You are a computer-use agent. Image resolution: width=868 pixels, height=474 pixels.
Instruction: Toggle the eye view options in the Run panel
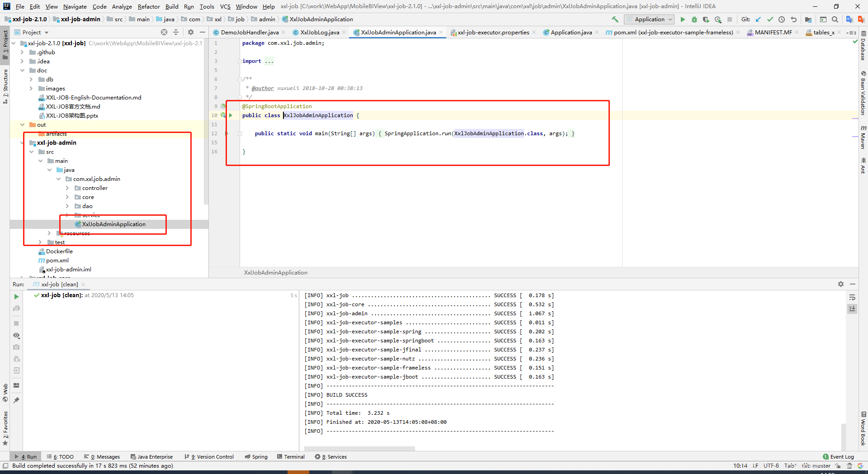[16, 336]
